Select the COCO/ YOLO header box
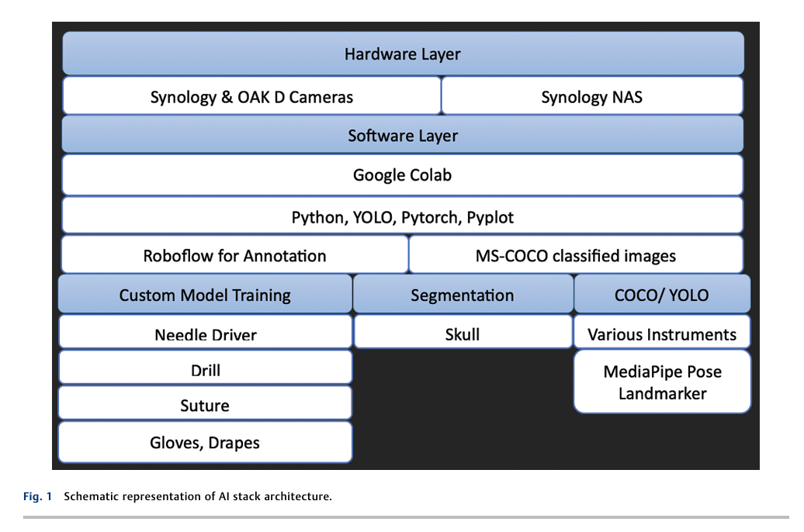The image size is (804, 532). coord(662,294)
